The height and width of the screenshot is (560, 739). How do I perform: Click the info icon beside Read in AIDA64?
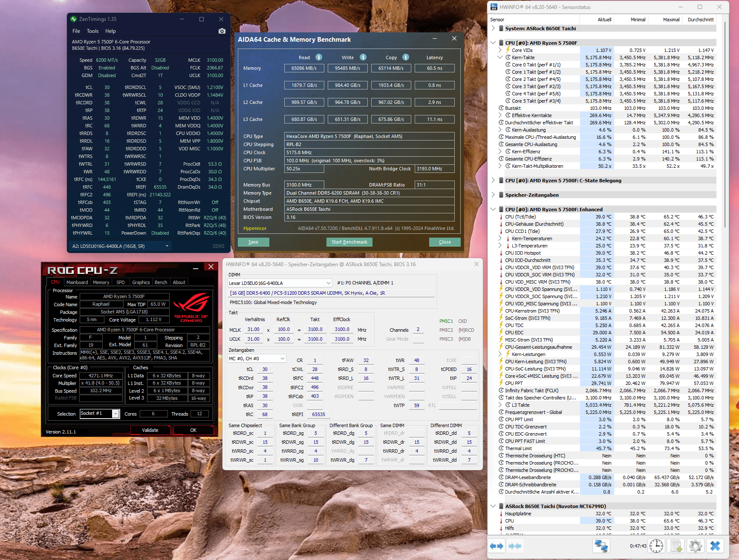[x=319, y=57]
